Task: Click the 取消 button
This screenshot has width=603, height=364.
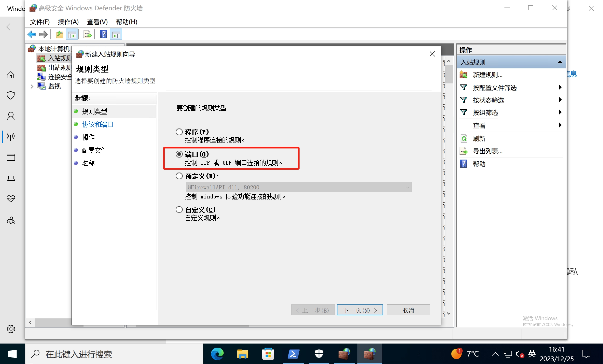Action: click(x=408, y=310)
